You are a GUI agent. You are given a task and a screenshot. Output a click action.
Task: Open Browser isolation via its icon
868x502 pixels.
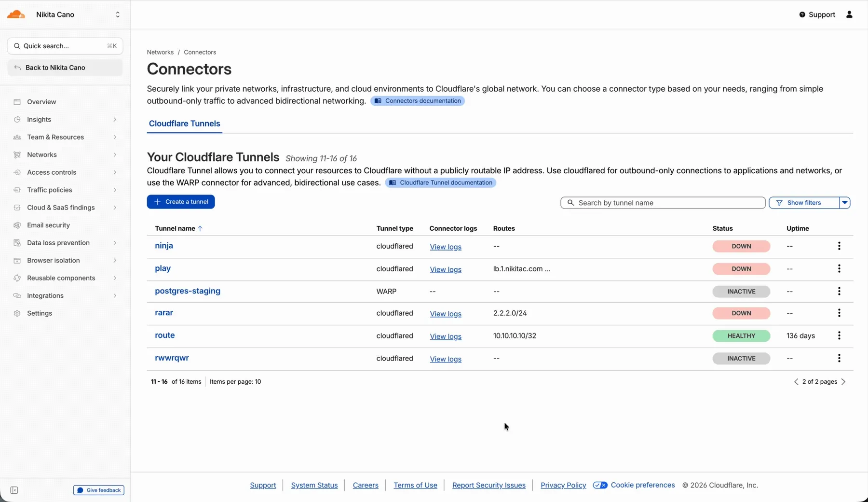[17, 260]
